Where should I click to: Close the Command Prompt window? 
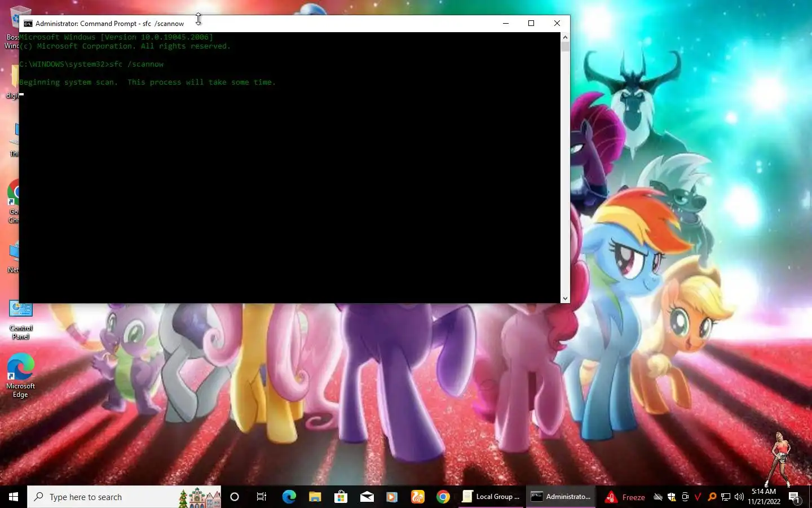coord(557,23)
